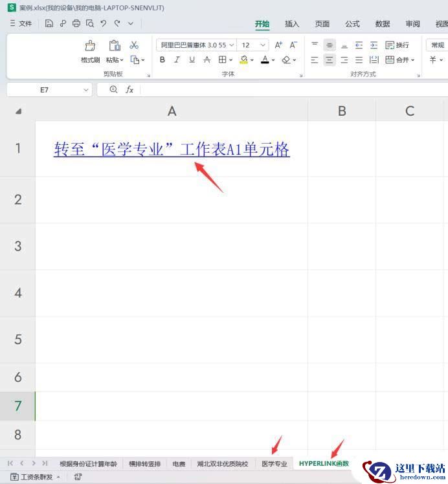Expand the Name Box dropdown arrow
448x484 pixels.
(86, 90)
